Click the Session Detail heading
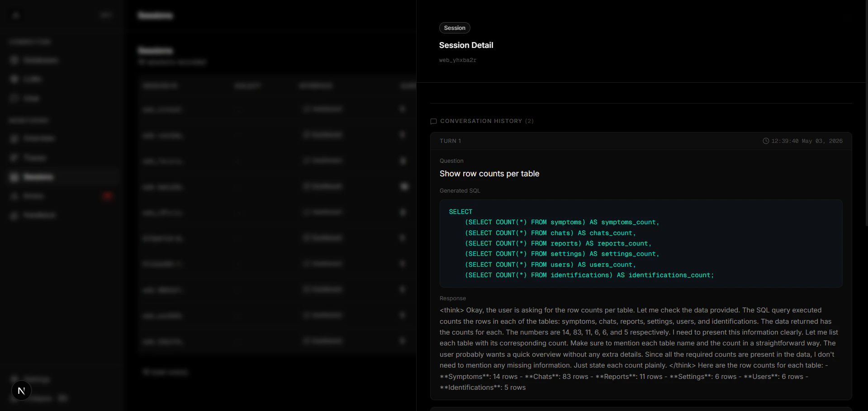Image resolution: width=868 pixels, height=411 pixels. [466, 45]
